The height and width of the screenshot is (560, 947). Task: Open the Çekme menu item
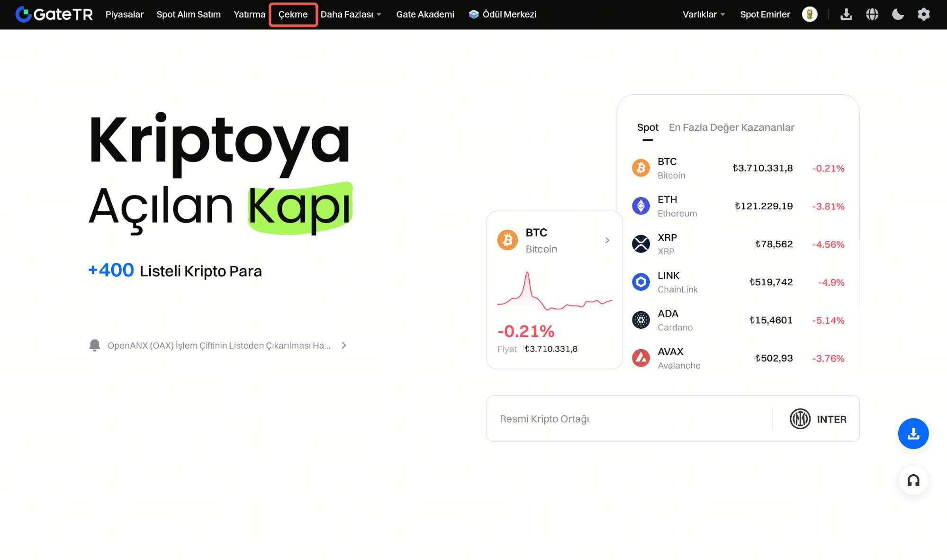coord(293,14)
